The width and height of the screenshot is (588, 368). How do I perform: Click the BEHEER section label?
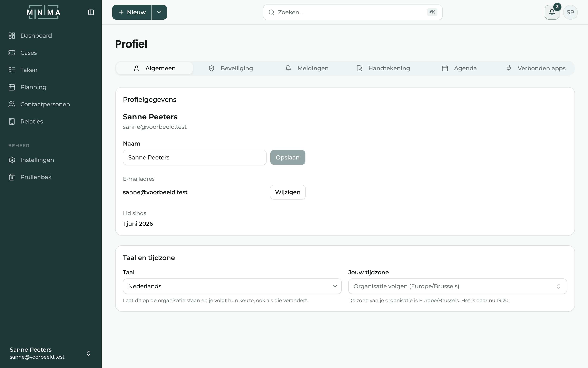point(19,146)
